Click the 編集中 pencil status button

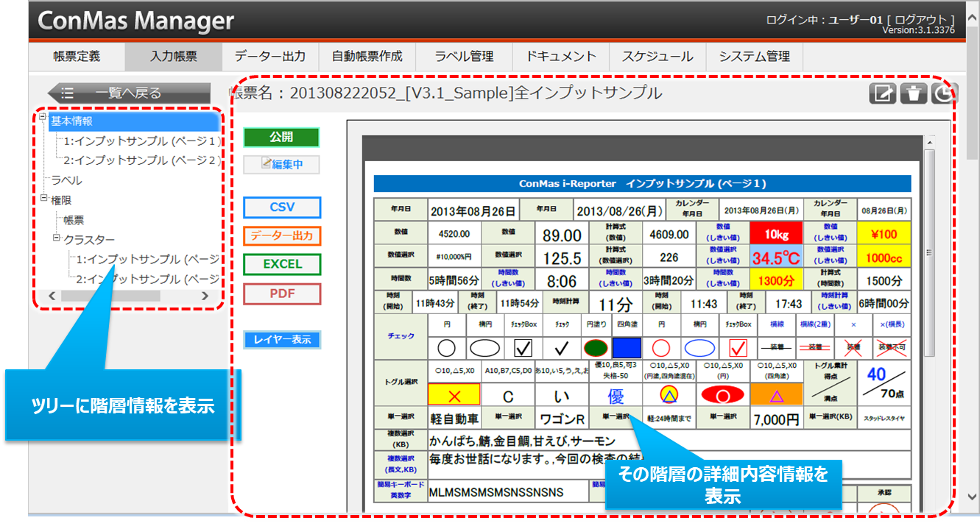click(x=281, y=164)
